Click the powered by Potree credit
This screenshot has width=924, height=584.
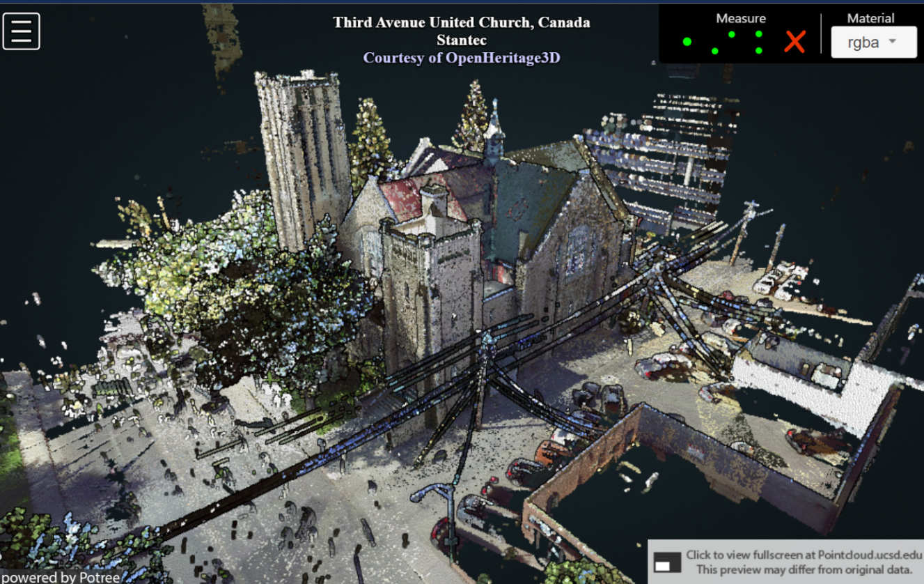[x=60, y=577]
